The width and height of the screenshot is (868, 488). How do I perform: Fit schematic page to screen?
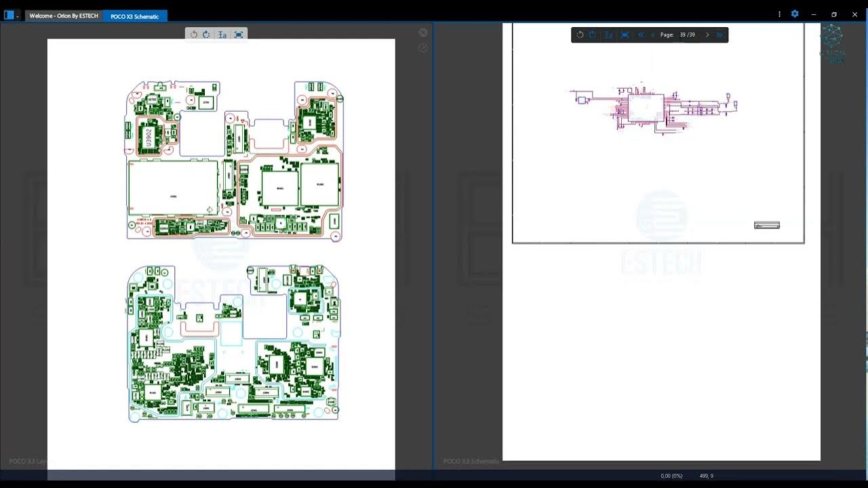pos(625,35)
